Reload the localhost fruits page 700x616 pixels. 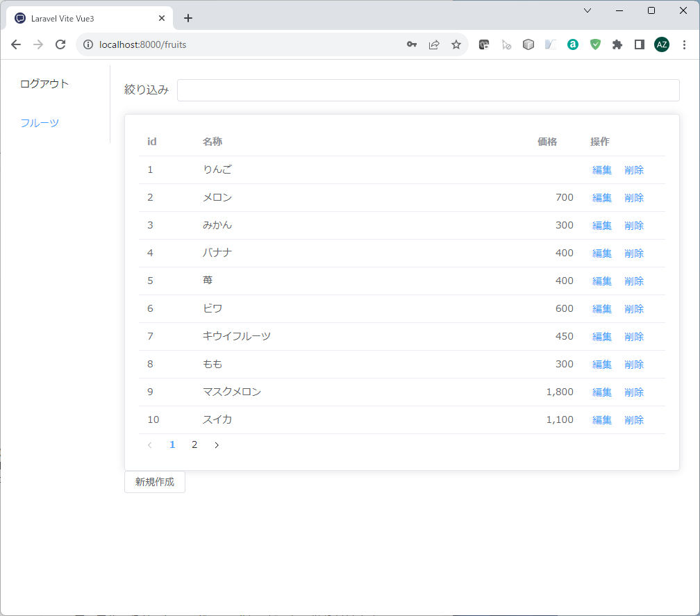[x=60, y=44]
